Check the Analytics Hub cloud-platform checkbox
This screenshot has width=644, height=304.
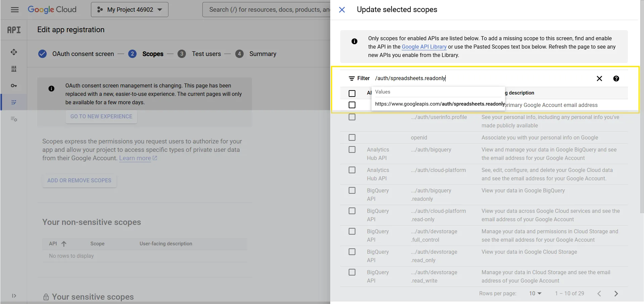352,170
